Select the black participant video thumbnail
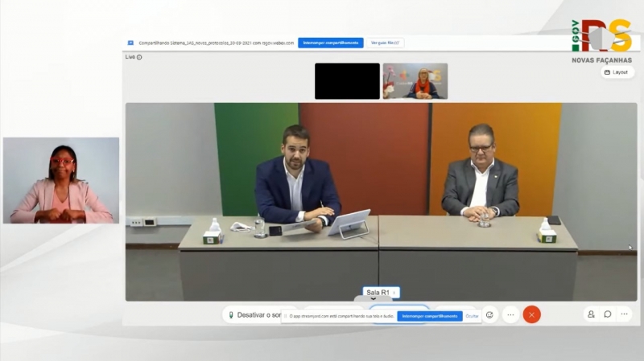The image size is (644, 361). pos(347,81)
